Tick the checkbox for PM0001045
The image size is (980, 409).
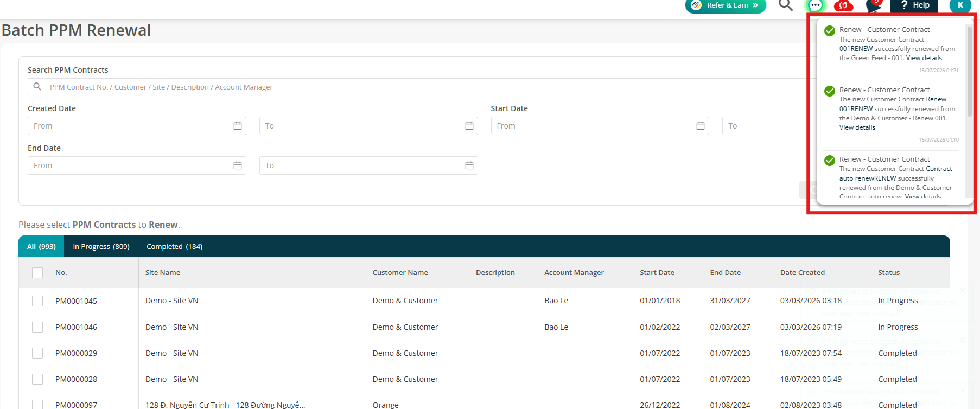coord(37,301)
